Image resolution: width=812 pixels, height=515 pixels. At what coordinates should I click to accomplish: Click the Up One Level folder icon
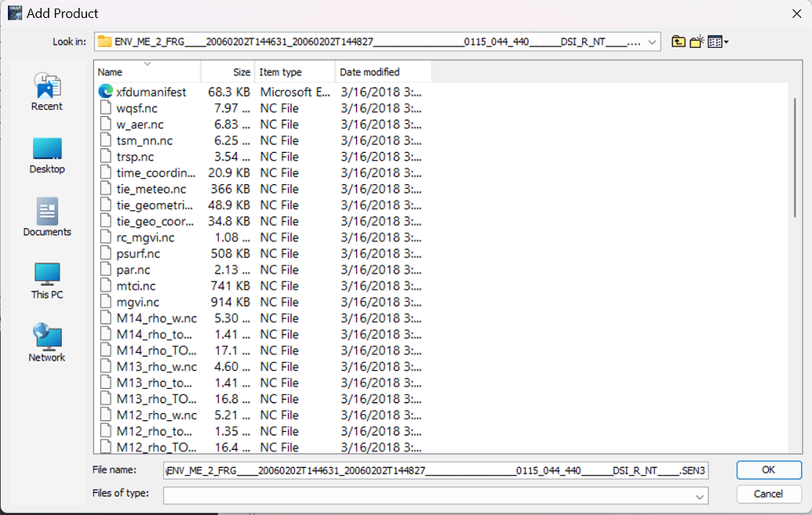point(679,42)
